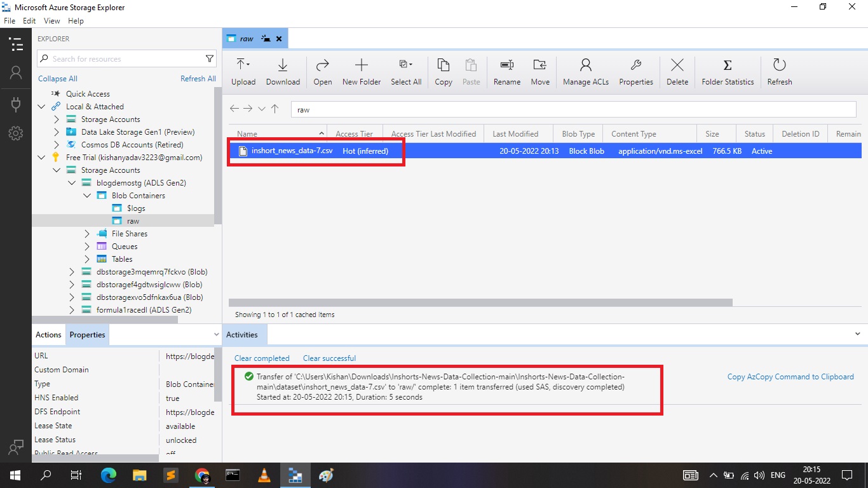Click Clear completed link
The width and height of the screenshot is (868, 488).
coord(262,358)
